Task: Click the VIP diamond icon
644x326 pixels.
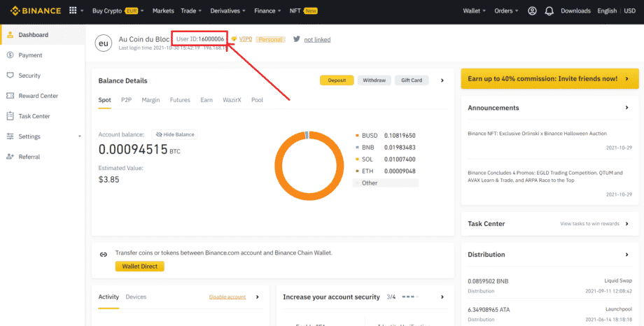Action: pyautogui.click(x=234, y=39)
